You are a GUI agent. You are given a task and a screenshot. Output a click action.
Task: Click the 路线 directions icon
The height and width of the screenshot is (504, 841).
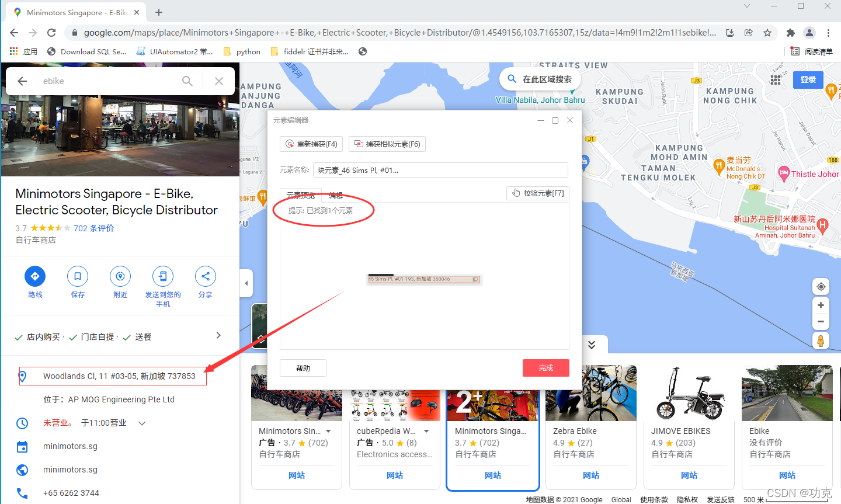point(35,276)
